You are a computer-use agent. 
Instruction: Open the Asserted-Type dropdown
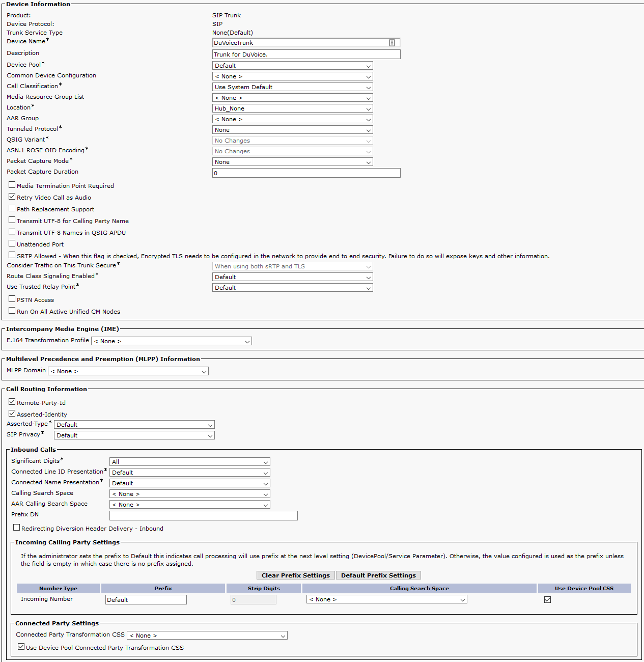(x=134, y=425)
